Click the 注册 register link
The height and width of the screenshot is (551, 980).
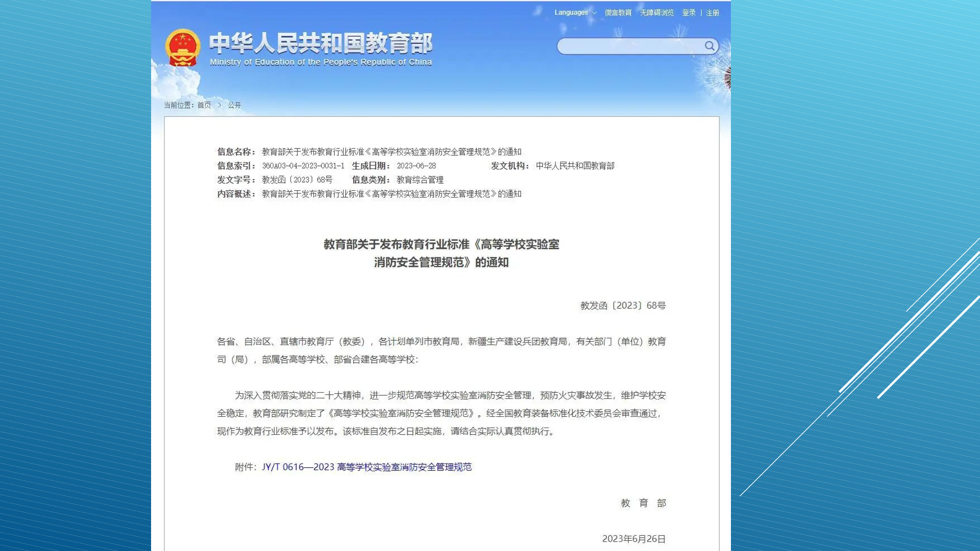click(x=712, y=13)
